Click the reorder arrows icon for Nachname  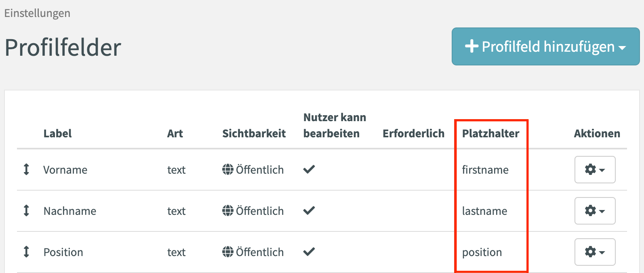pyautogui.click(x=26, y=210)
